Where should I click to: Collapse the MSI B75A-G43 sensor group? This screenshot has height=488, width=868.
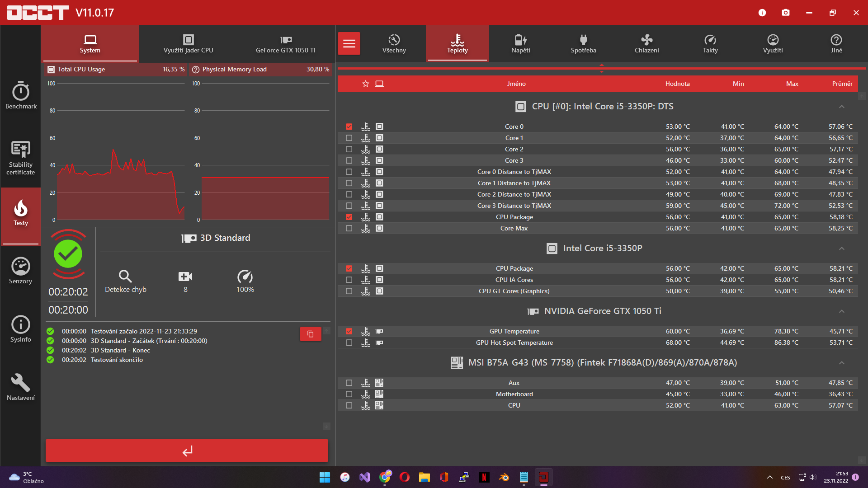click(x=841, y=363)
